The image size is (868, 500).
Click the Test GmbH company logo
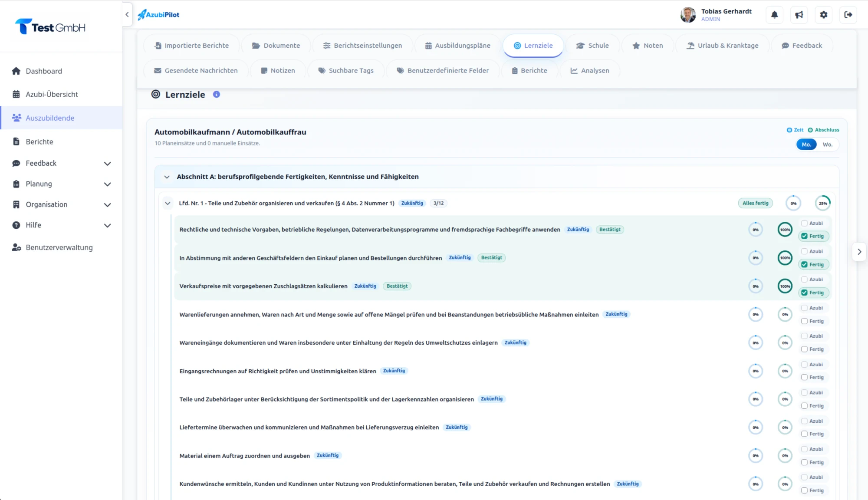50,27
